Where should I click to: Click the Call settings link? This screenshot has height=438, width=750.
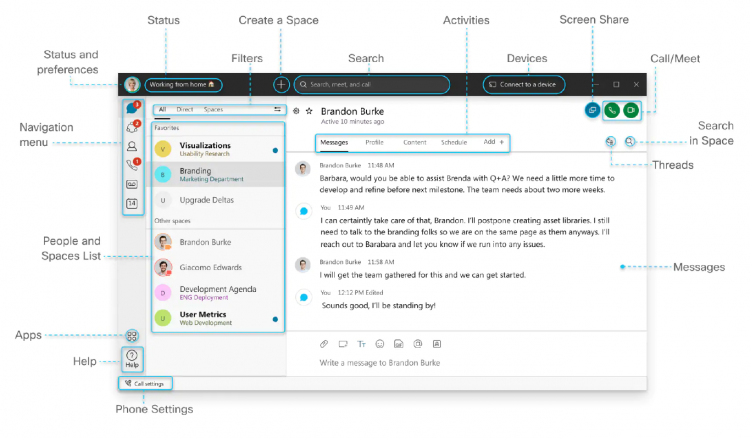click(x=147, y=383)
